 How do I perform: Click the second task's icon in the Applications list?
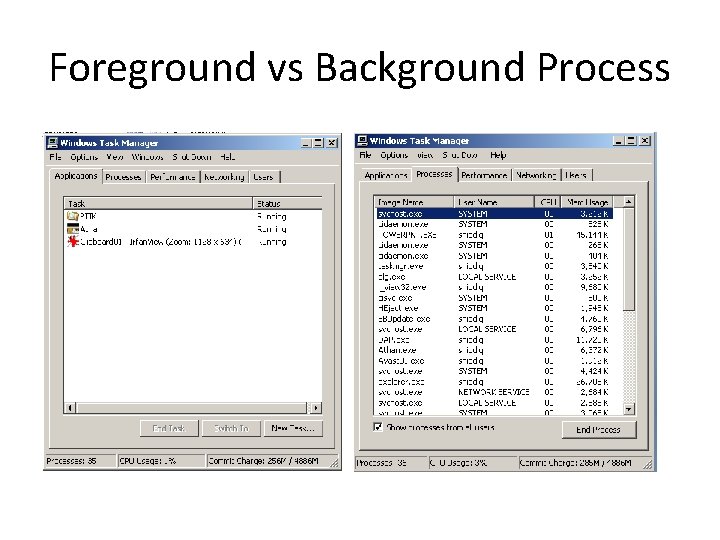(x=73, y=229)
